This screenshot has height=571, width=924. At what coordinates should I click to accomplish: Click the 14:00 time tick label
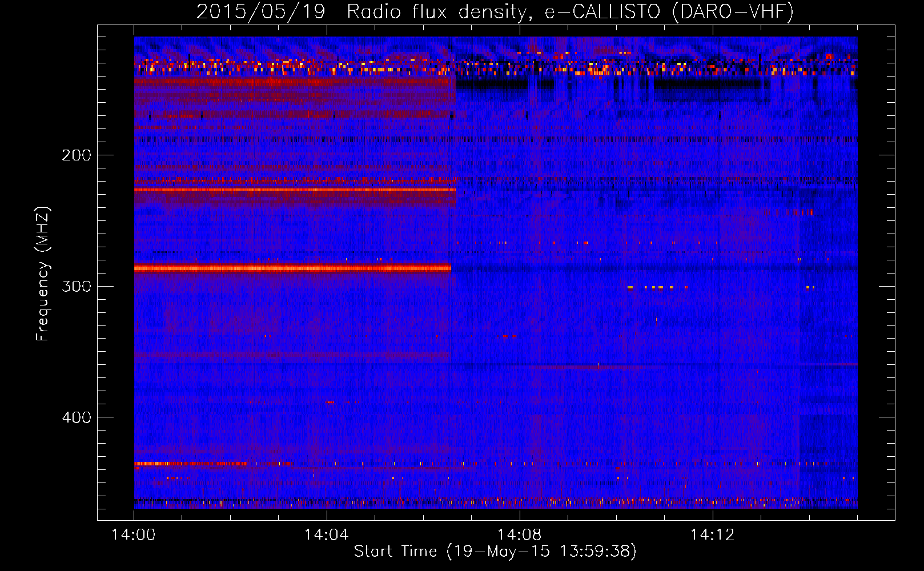click(x=134, y=535)
